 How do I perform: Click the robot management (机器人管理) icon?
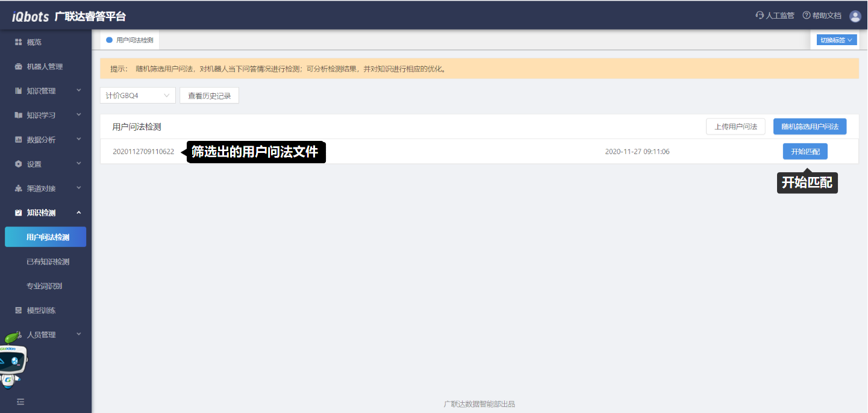click(18, 67)
